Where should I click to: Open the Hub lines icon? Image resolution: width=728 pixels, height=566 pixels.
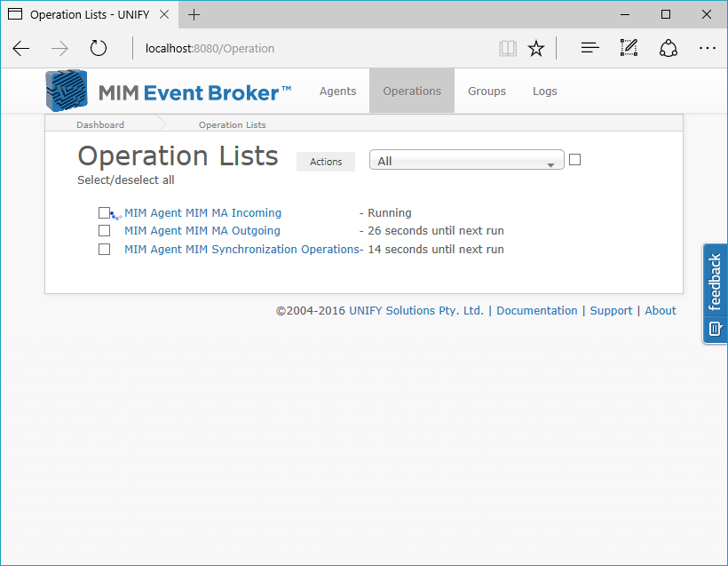[590, 48]
